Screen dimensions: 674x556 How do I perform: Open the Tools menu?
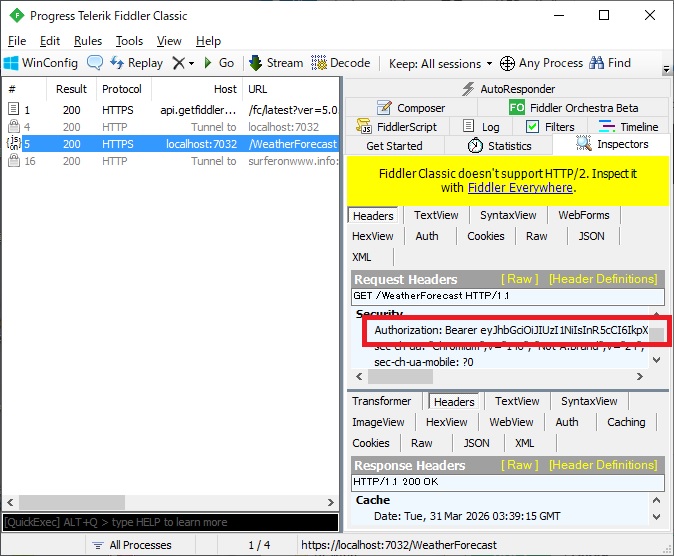(x=129, y=41)
